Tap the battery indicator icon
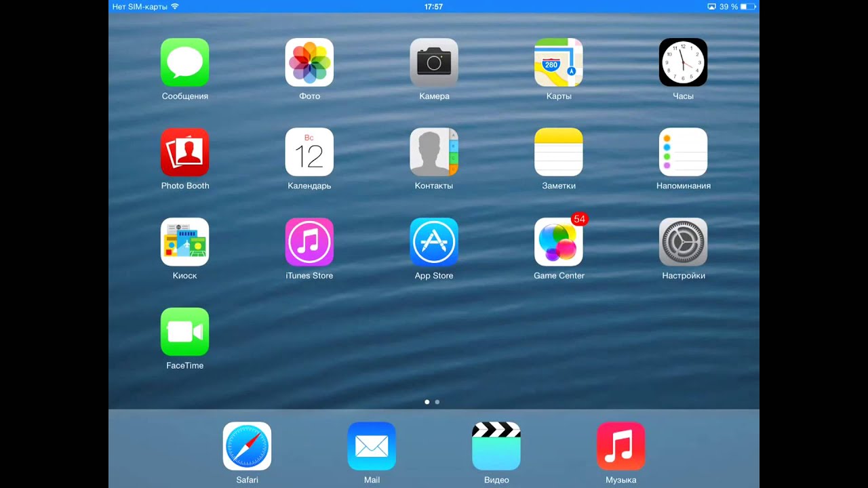The width and height of the screenshot is (868, 488). (748, 6)
